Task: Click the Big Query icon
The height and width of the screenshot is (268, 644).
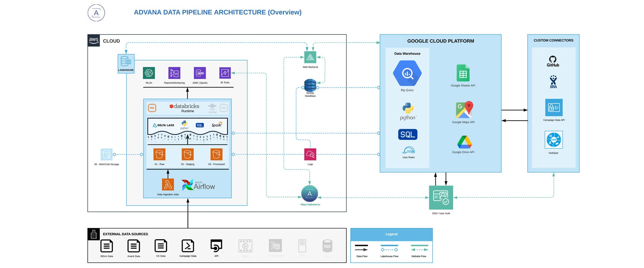Action: pos(407,73)
